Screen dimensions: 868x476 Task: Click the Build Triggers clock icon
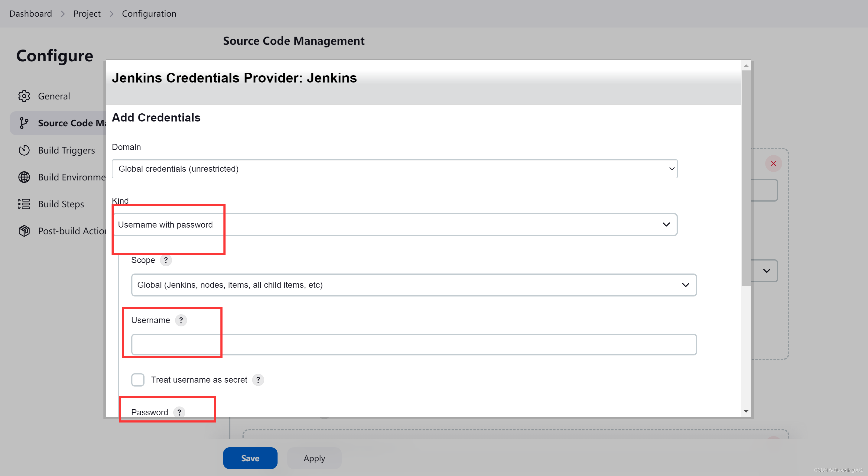pos(24,150)
